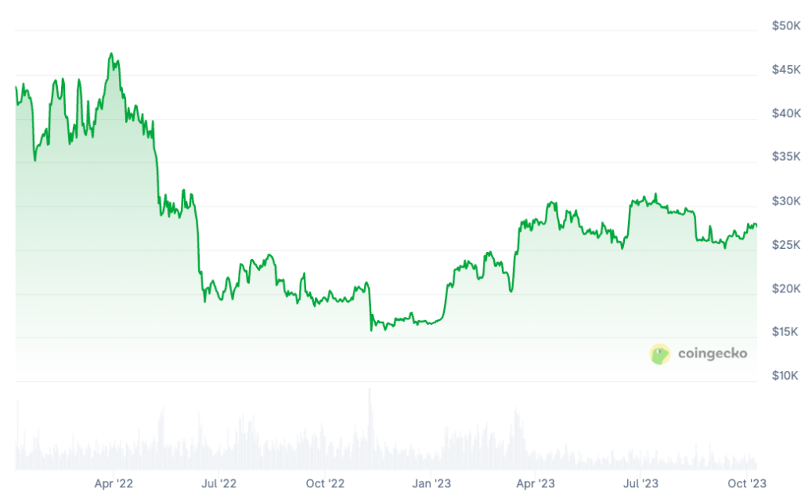The width and height of the screenshot is (812, 504).
Task: Click the $25K price axis label
Action: click(786, 245)
